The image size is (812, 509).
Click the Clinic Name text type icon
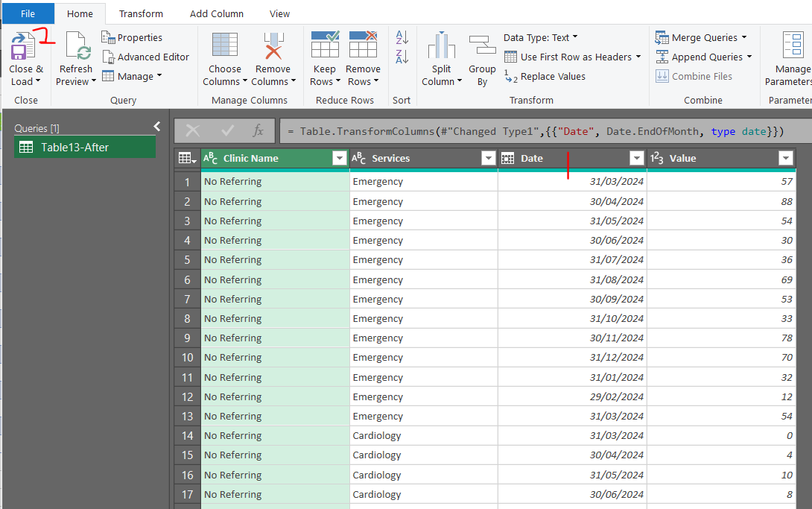click(x=210, y=159)
